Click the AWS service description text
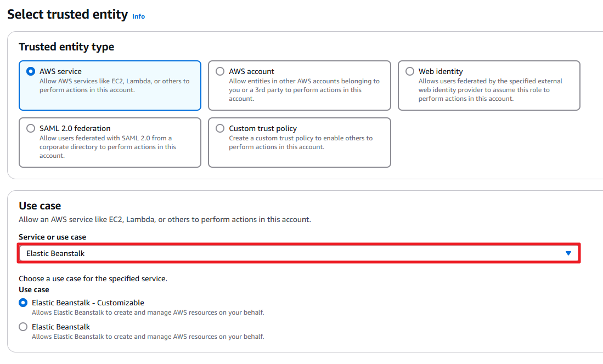 coord(115,86)
